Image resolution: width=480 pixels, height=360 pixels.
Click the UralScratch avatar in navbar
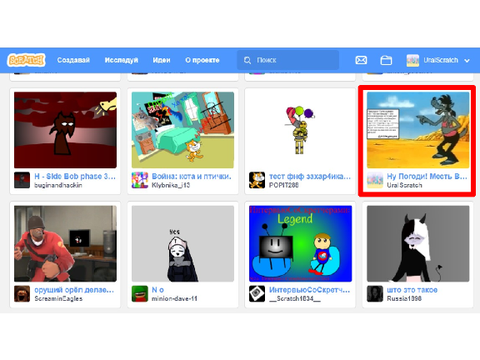413,60
